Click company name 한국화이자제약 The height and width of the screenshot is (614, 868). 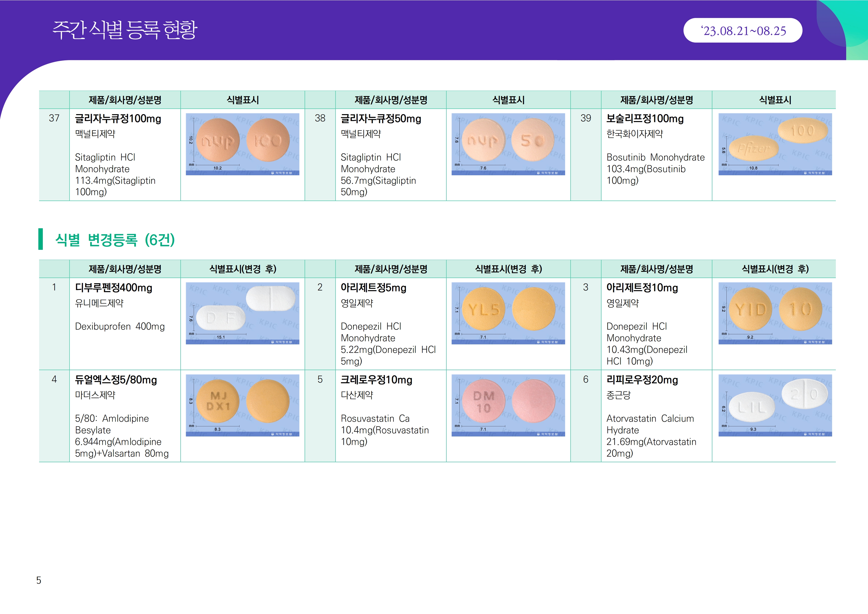(x=634, y=134)
